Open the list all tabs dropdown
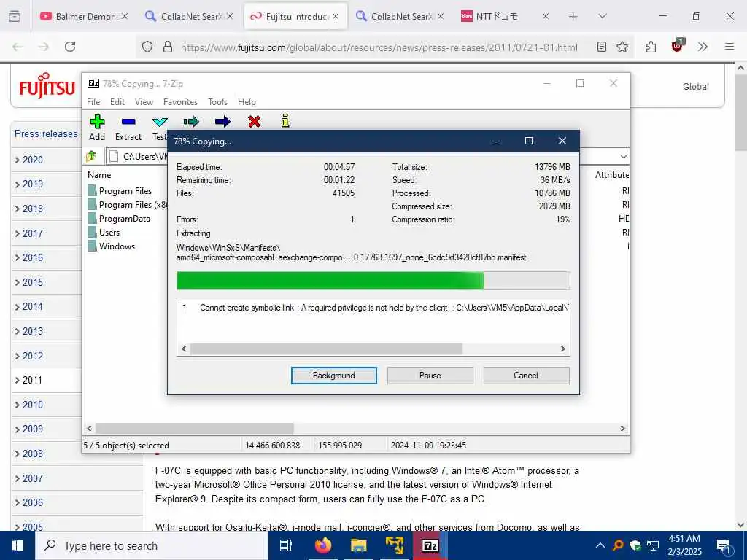747x560 pixels. [602, 16]
